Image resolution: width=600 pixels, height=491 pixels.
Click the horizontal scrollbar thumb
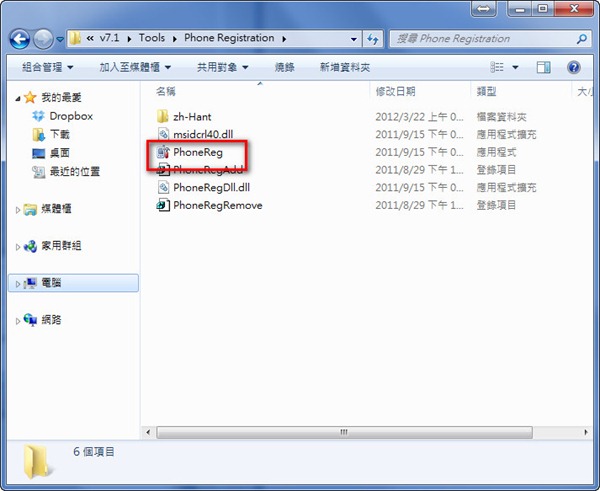[x=344, y=432]
